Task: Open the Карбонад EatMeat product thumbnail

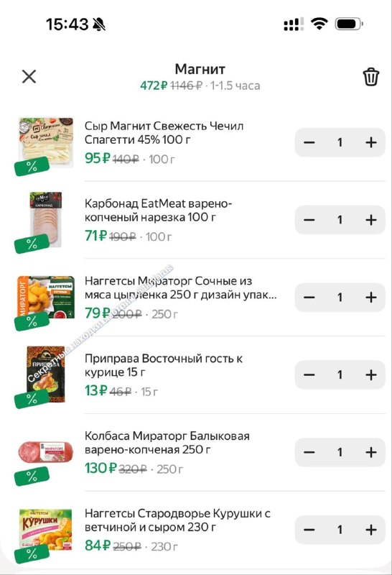Action: pyautogui.click(x=46, y=219)
